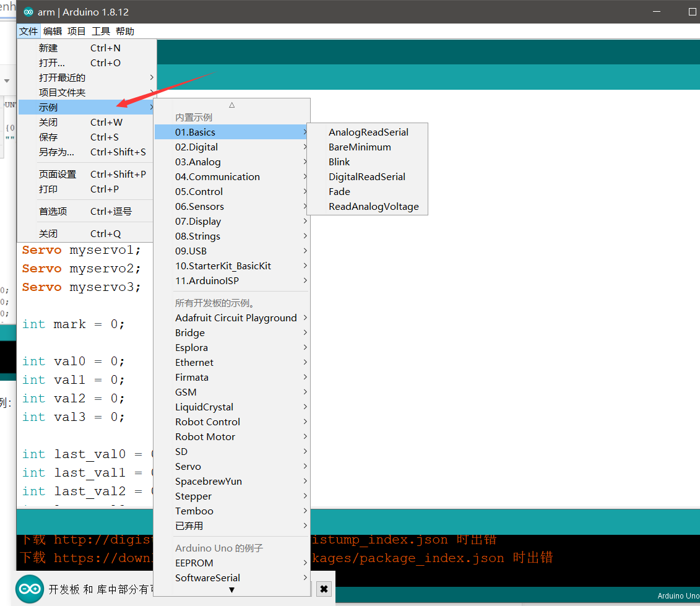Expand 04.Communication examples submenu
This screenshot has width=700, height=606.
click(x=231, y=177)
